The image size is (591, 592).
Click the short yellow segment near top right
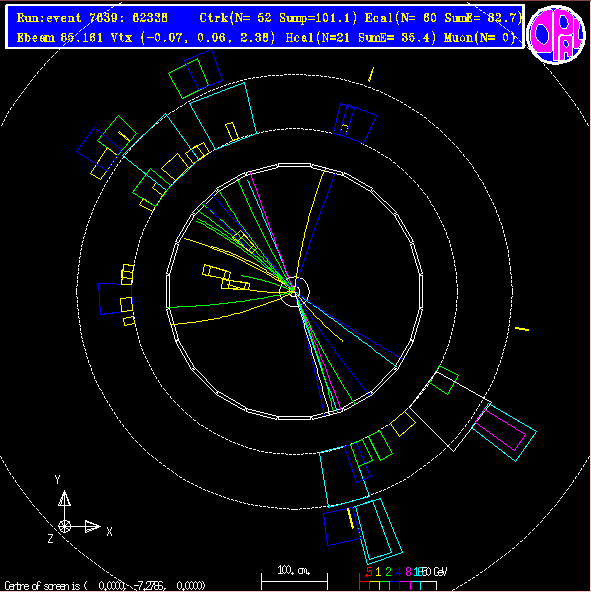pyautogui.click(x=371, y=74)
